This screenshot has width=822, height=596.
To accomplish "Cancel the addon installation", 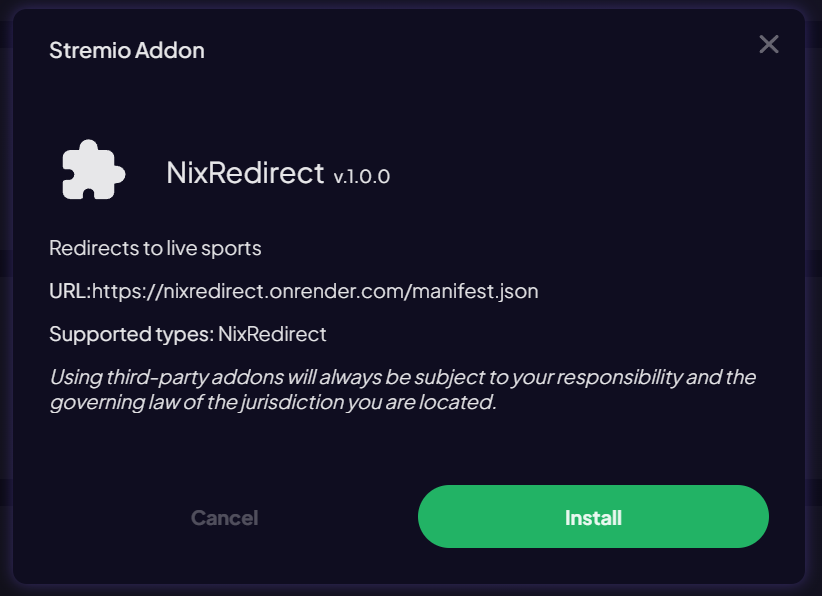I will point(224,518).
